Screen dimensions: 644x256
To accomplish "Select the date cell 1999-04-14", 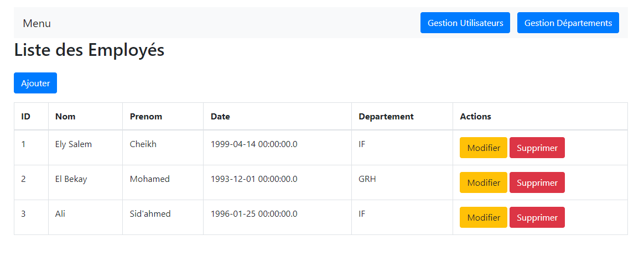I will click(x=254, y=144).
